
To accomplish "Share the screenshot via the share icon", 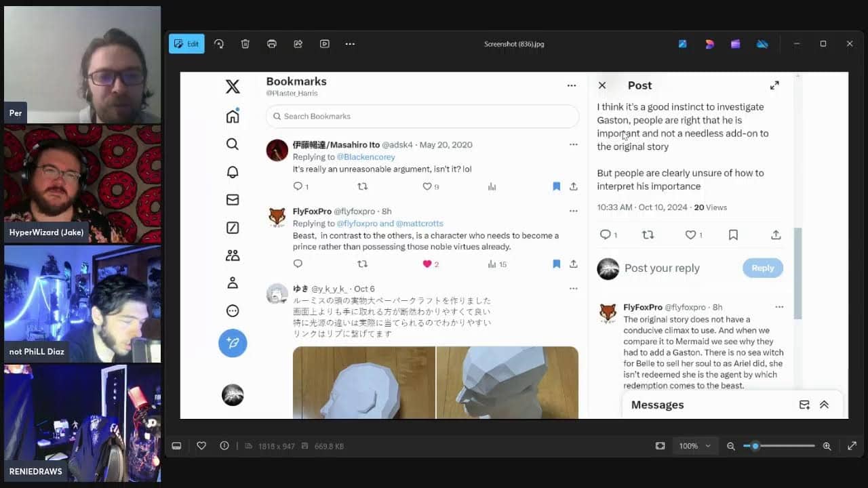I will [298, 44].
